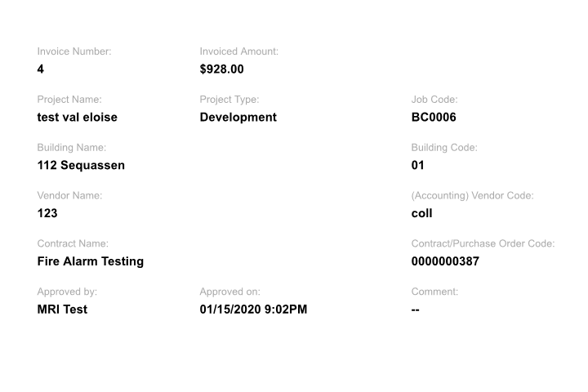
Task: Select approver name MRI Test
Action: (x=62, y=310)
